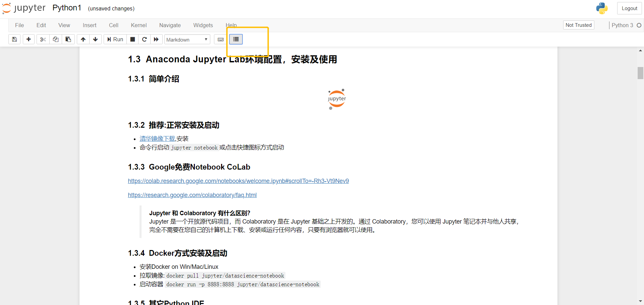Open the Kernel menu
This screenshot has width=644, height=305.
(139, 25)
